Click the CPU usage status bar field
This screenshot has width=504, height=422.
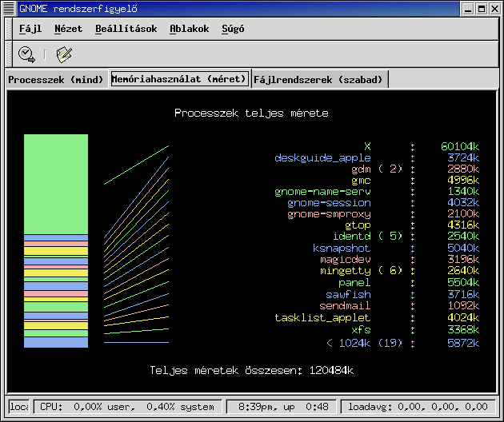coord(126,407)
